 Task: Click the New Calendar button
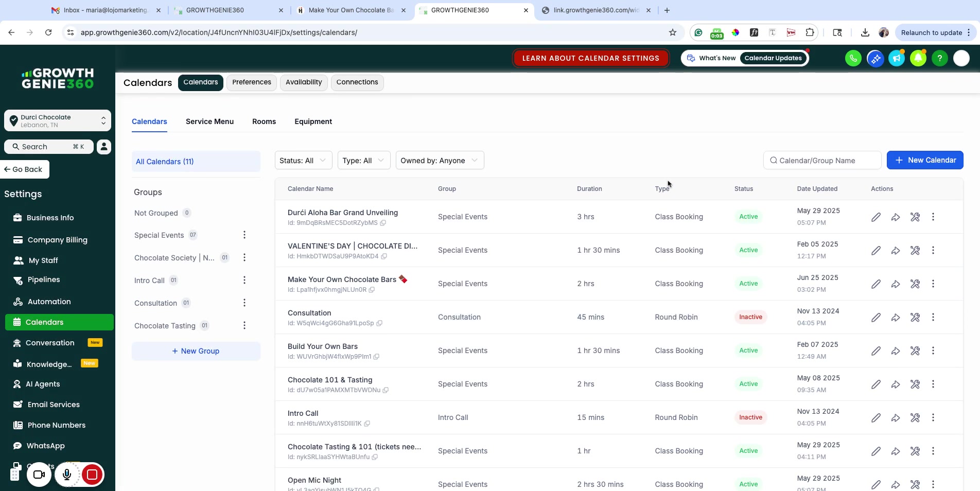924,161
